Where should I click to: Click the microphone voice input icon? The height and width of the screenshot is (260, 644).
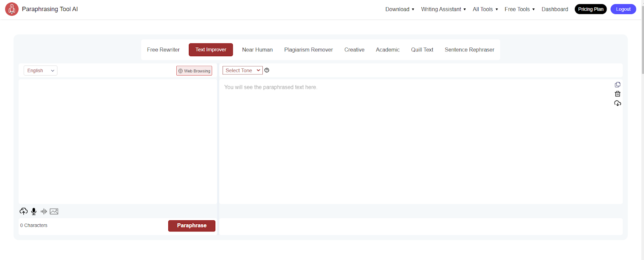point(34,211)
